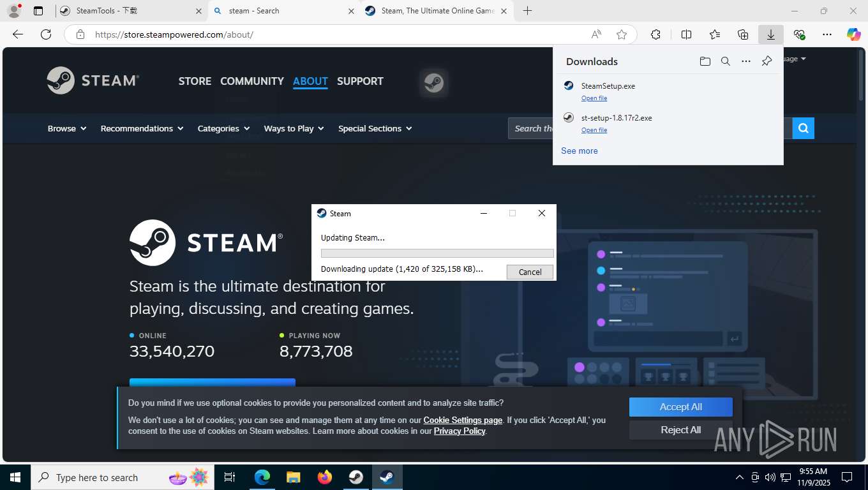This screenshot has width=868, height=490.
Task: Launch the Copilot icon
Action: [x=853, y=34]
